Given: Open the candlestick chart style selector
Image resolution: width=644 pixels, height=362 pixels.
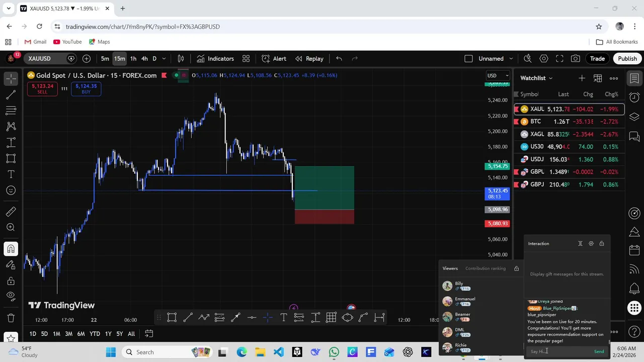Looking at the screenshot, I should (181, 59).
